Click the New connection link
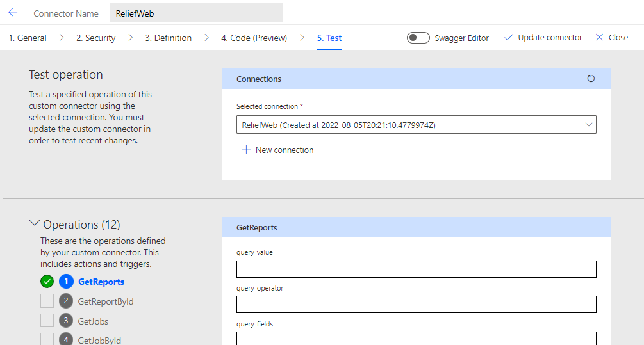The image size is (644, 345). click(x=285, y=150)
